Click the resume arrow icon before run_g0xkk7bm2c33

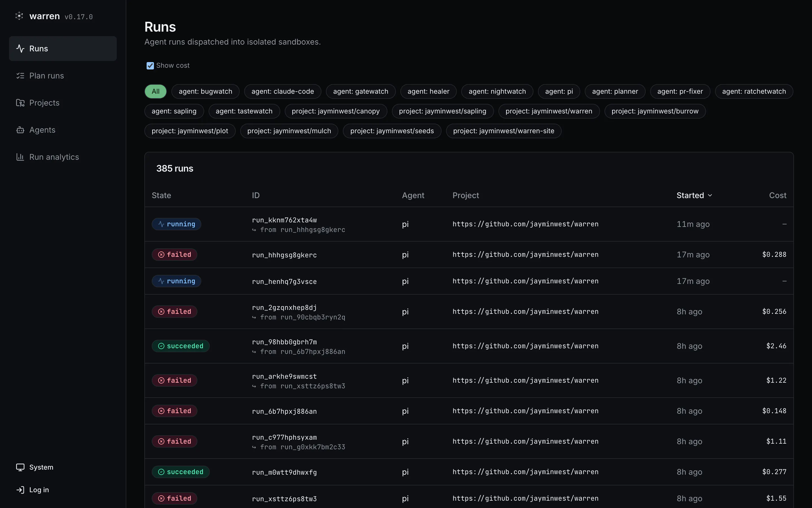pyautogui.click(x=254, y=447)
